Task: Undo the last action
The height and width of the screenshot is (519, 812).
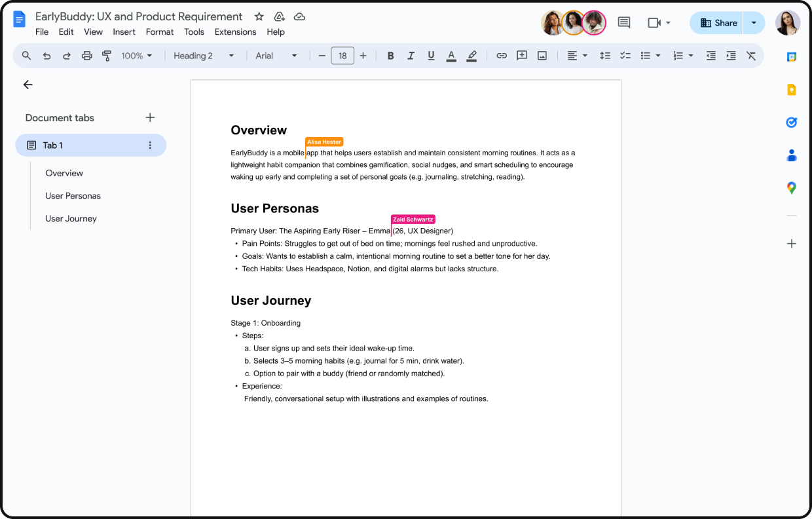Action: (46, 56)
